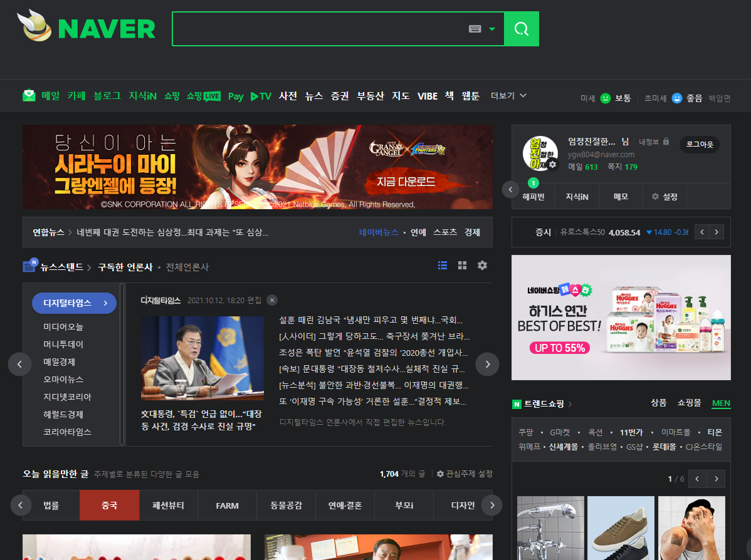The image size is (751, 560).
Task: Click the 미세 dust 보통 face icon
Action: (x=606, y=98)
